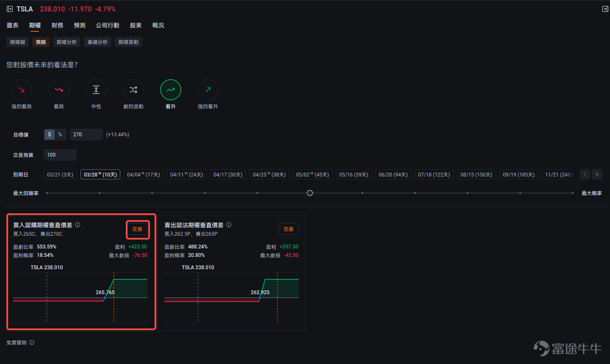Select the 劇烈波動 volatile outlook icon
This screenshot has height=364, width=610.
click(x=133, y=90)
